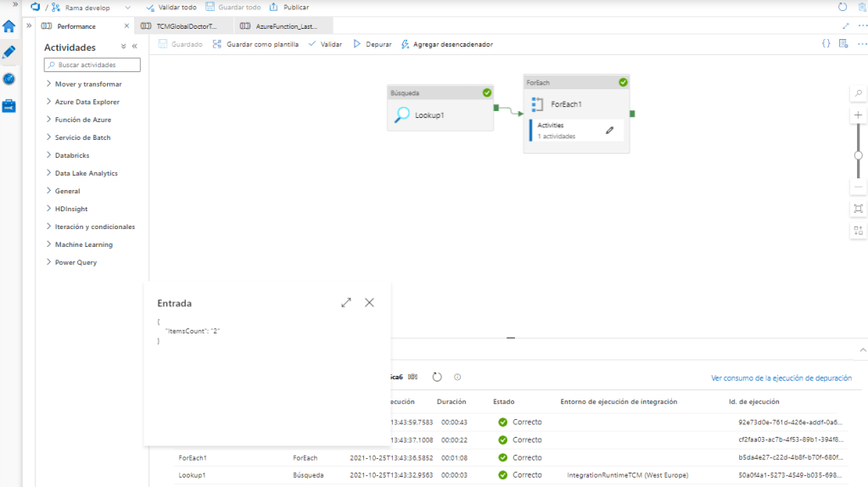
Task: Expand Iteración y condicionales category
Action: (94, 227)
